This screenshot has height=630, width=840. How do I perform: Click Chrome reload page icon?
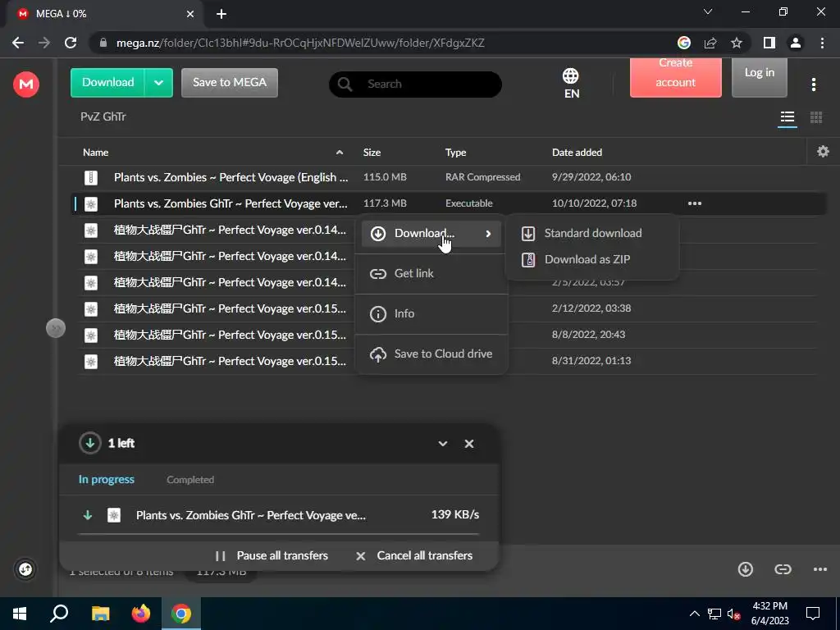pos(71,43)
